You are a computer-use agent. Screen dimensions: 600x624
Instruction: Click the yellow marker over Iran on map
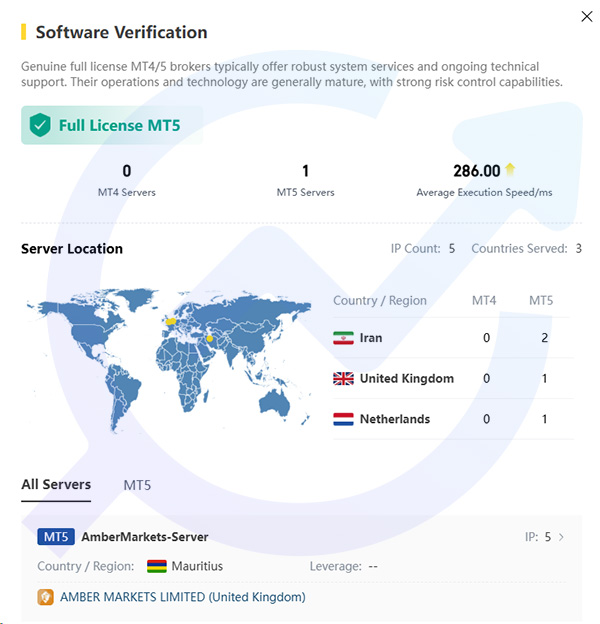[x=210, y=339]
